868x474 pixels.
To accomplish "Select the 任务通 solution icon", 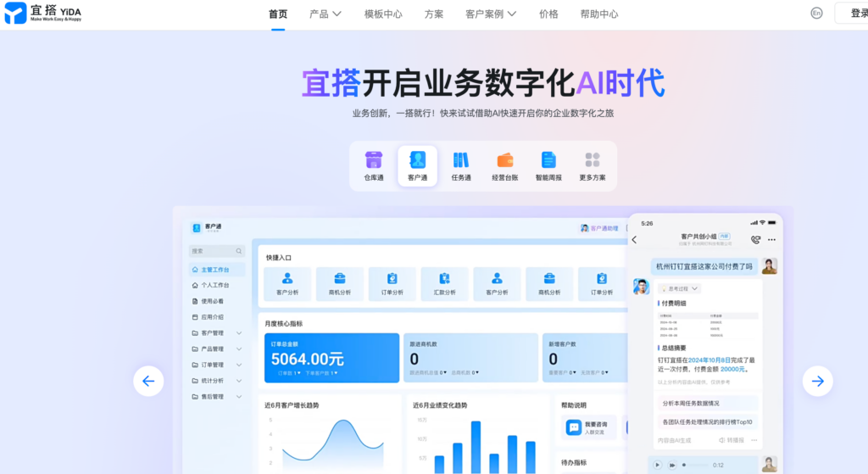I will click(461, 165).
